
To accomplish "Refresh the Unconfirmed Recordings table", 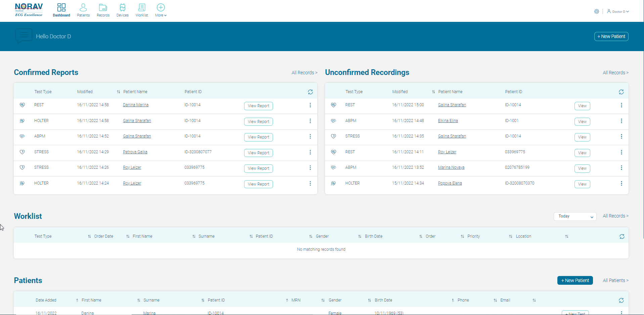I will [x=621, y=92].
